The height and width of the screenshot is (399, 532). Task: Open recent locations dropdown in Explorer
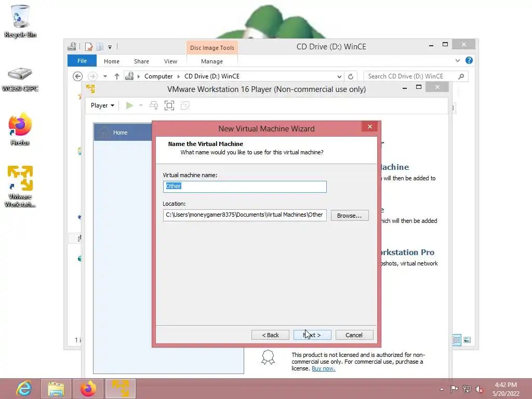pyautogui.click(x=105, y=76)
